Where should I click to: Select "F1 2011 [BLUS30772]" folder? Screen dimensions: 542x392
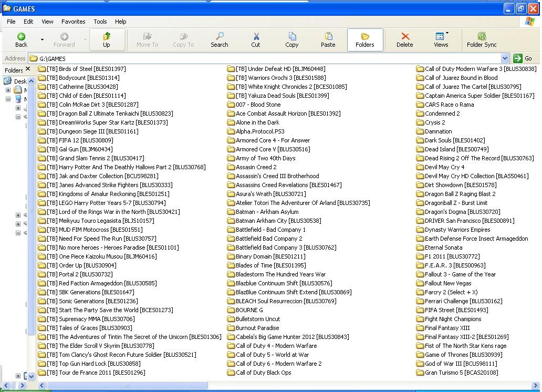[453, 257]
